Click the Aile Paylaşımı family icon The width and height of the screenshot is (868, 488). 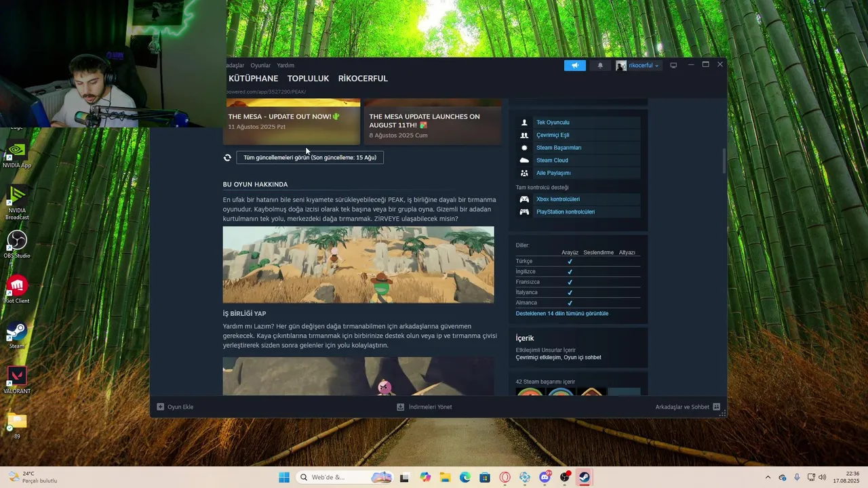pyautogui.click(x=524, y=173)
